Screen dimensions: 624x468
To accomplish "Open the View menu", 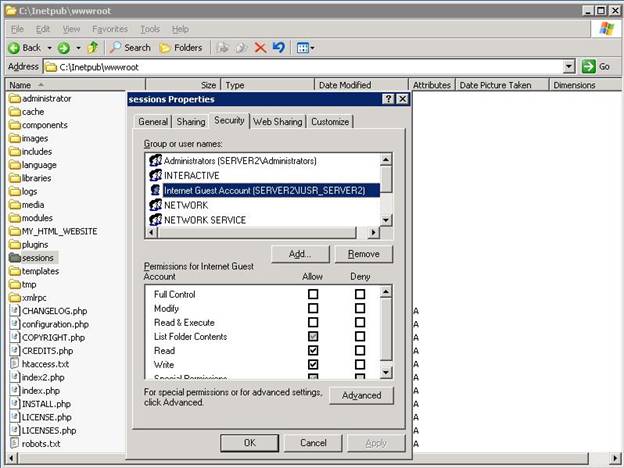I will pos(71,29).
